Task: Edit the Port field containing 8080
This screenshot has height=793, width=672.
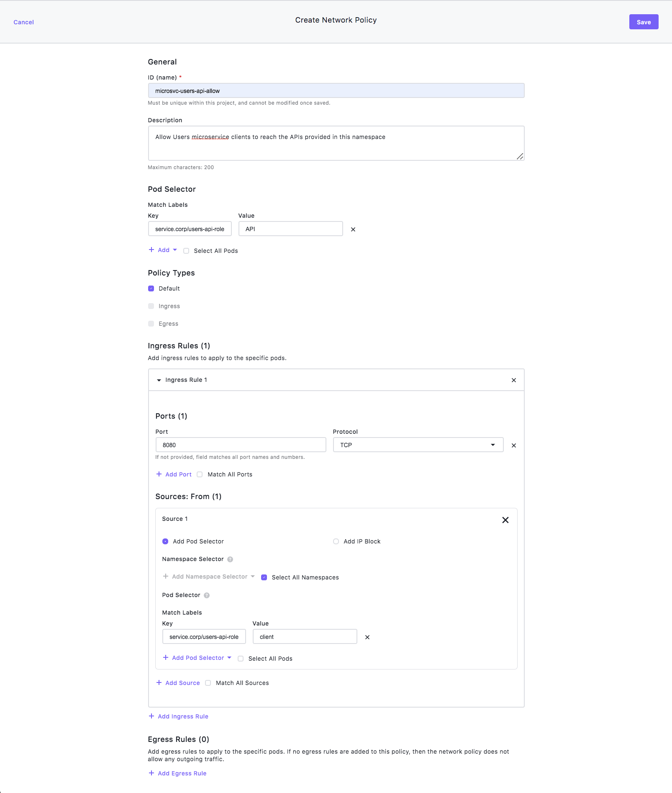Action: pyautogui.click(x=241, y=445)
